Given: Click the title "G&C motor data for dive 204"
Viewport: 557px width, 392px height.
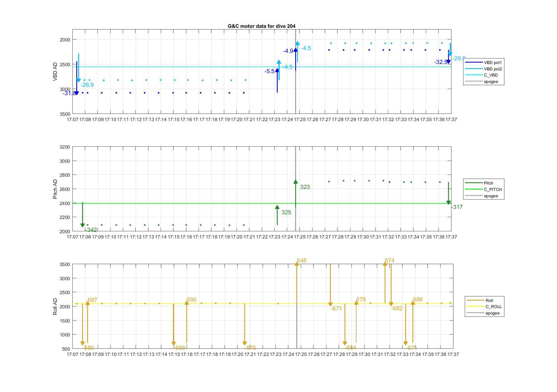Looking at the screenshot, I should coord(261,26).
